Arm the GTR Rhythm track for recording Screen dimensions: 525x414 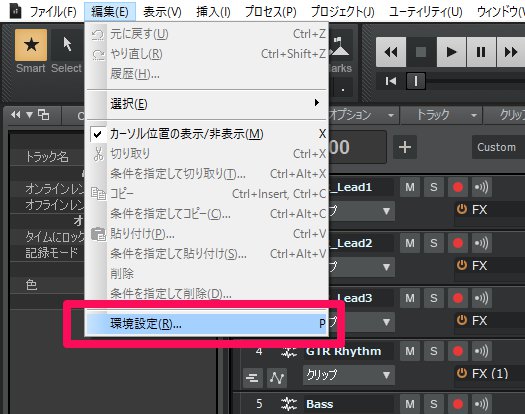tap(458, 351)
